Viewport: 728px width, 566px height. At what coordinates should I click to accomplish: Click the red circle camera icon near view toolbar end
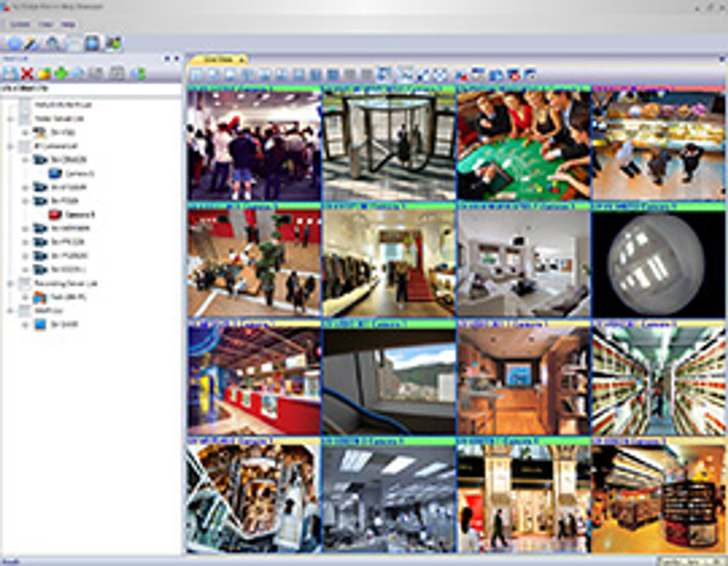click(513, 75)
